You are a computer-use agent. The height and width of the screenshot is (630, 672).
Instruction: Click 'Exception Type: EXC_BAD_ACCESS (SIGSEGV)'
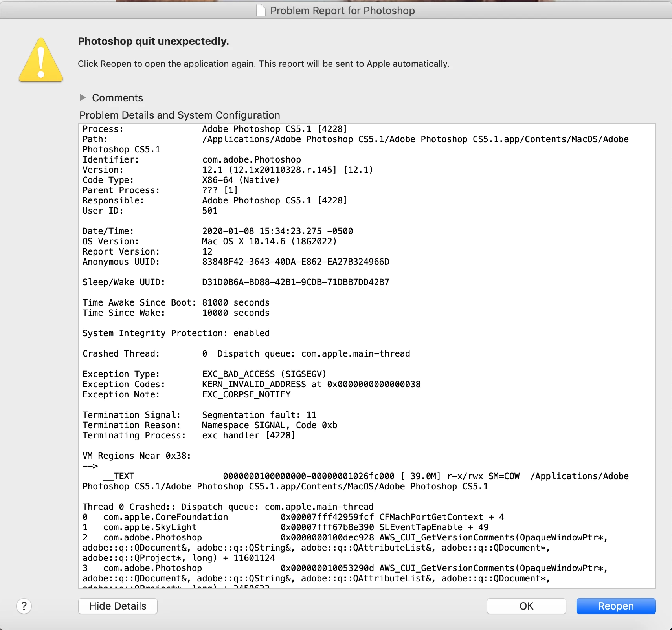[204, 374]
